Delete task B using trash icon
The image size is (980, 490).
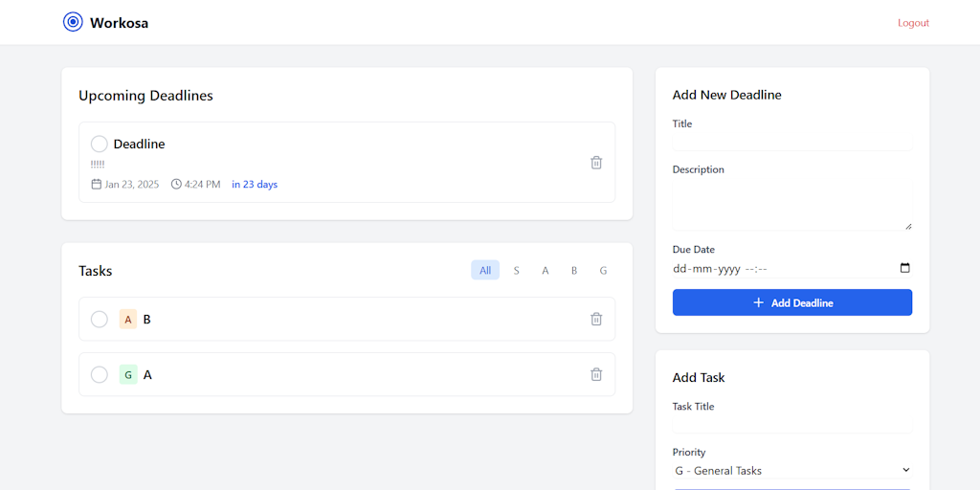[596, 319]
